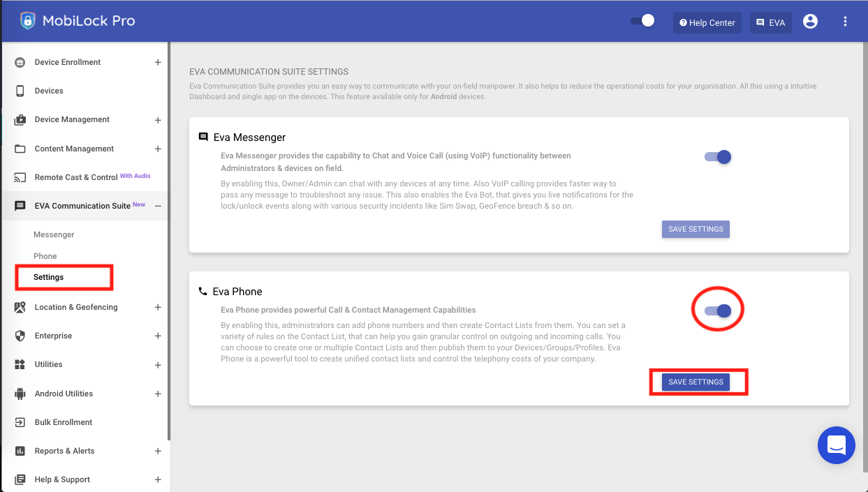Click the Device Management icon
Image resolution: width=868 pixels, height=492 pixels.
(x=20, y=119)
